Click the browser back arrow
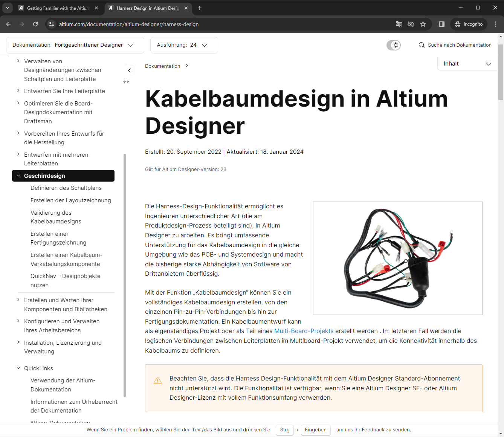The image size is (504, 437). point(8,24)
